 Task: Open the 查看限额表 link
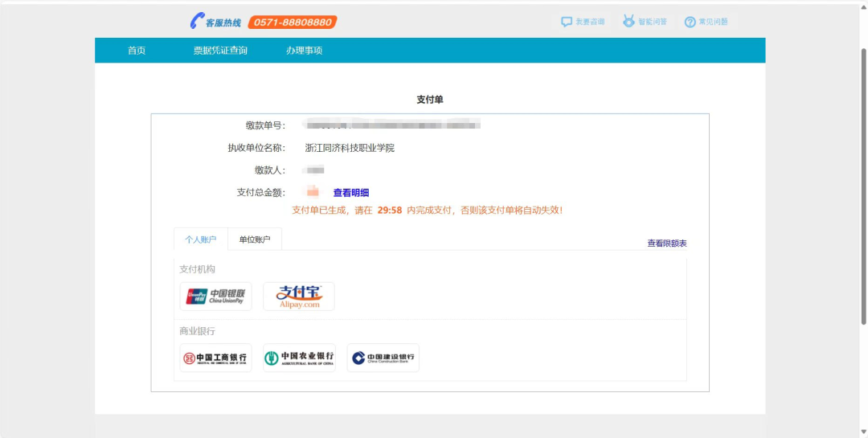tap(667, 244)
